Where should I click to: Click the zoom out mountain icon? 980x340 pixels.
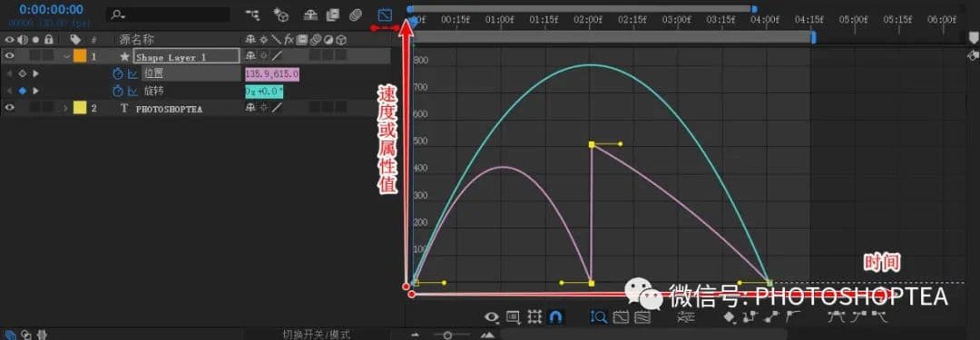[x=415, y=335]
